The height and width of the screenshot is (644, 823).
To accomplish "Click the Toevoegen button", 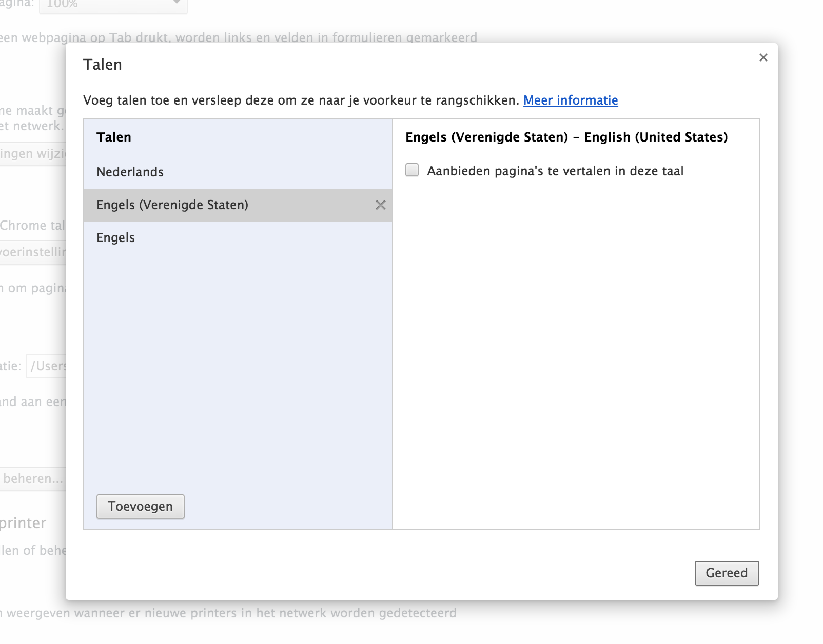I will click(x=141, y=507).
